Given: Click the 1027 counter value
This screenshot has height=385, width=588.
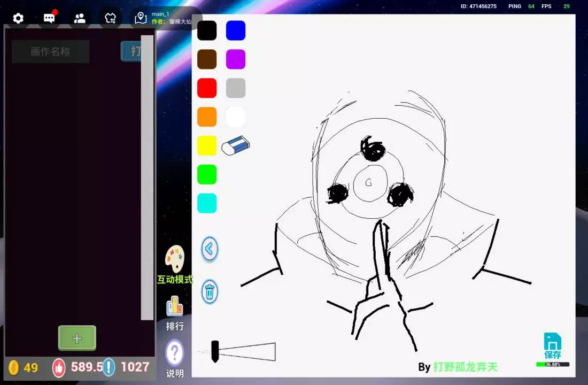Looking at the screenshot, I should pos(135,367).
